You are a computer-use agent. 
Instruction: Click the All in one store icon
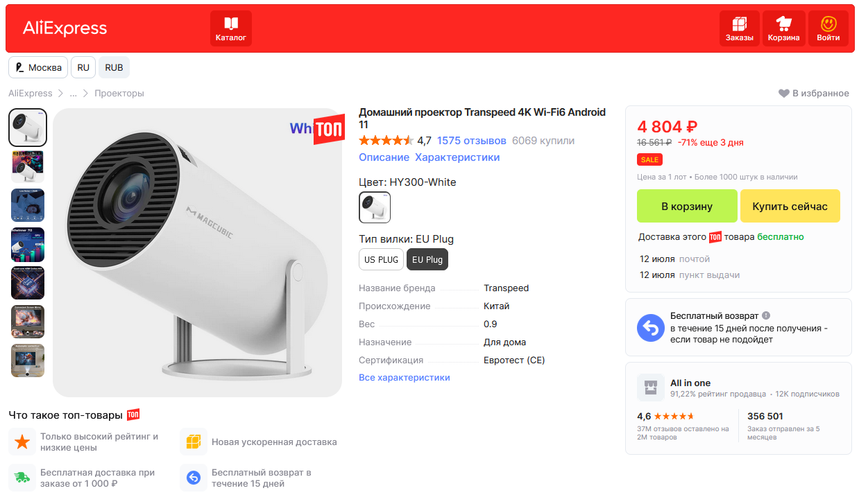coord(649,388)
